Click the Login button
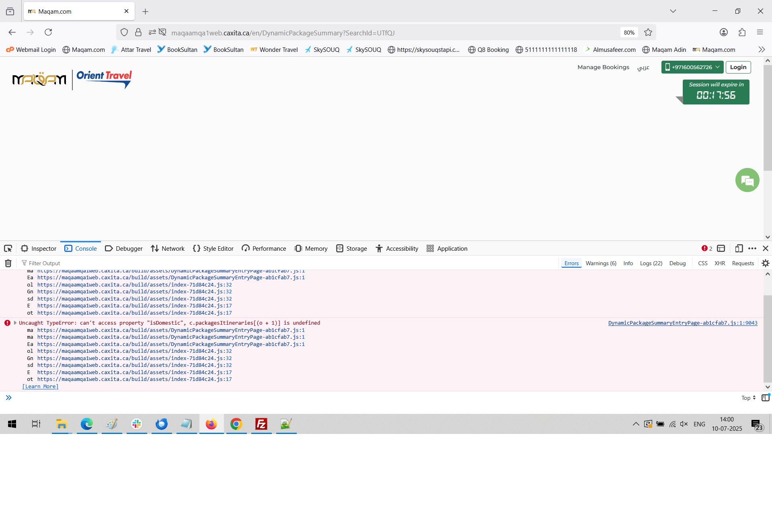 click(x=738, y=67)
